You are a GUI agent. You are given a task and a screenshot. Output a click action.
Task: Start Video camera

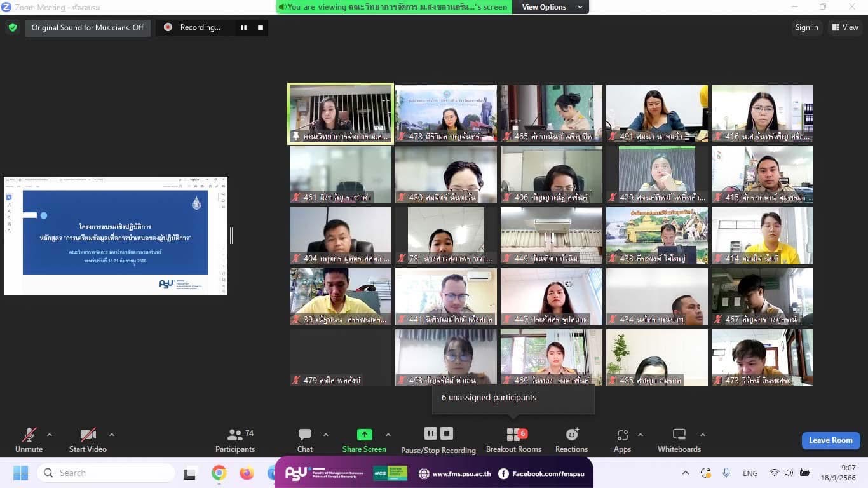88,440
